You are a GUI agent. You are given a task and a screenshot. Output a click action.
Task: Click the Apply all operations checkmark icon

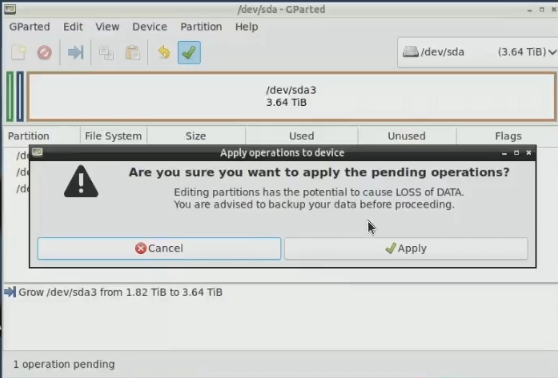[x=189, y=53]
